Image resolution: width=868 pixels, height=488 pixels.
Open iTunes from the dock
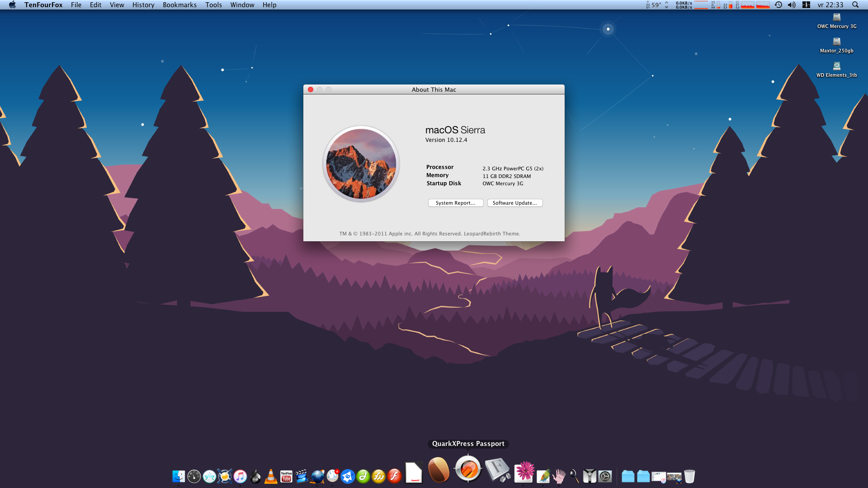click(x=240, y=476)
